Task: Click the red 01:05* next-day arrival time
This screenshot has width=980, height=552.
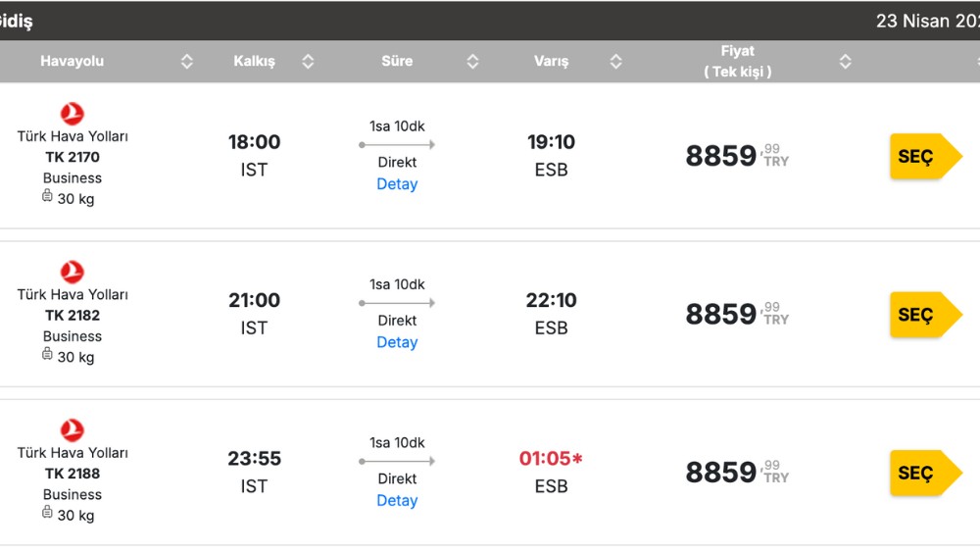Action: click(x=551, y=458)
